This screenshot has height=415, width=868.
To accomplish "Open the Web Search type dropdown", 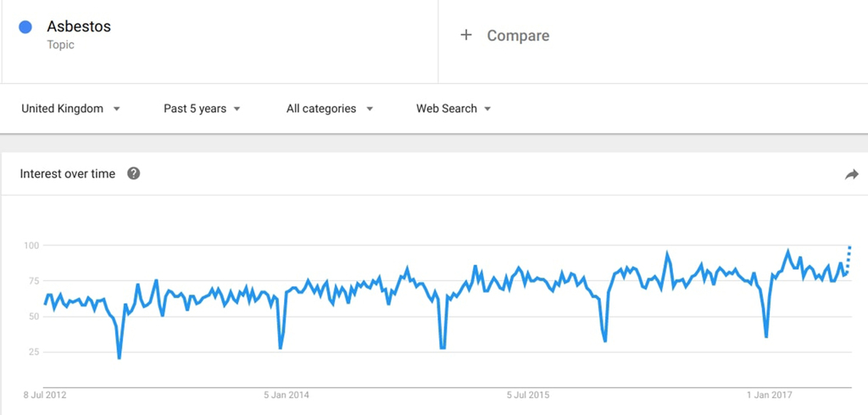I will 453,109.
